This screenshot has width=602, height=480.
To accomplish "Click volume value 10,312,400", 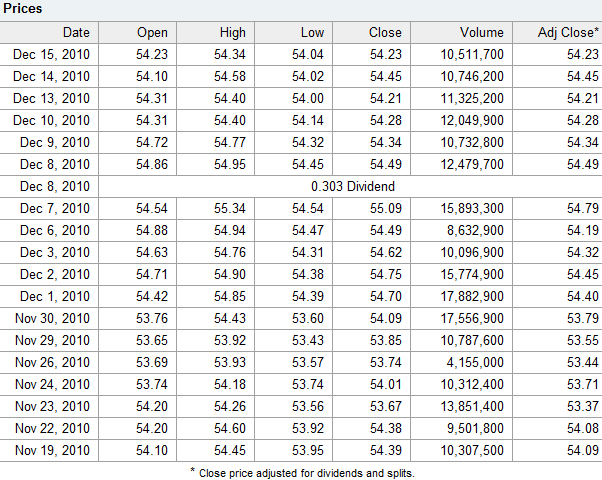I will point(472,384).
